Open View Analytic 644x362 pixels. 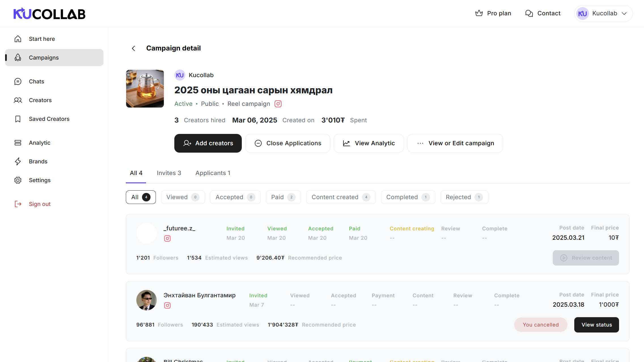tap(369, 143)
